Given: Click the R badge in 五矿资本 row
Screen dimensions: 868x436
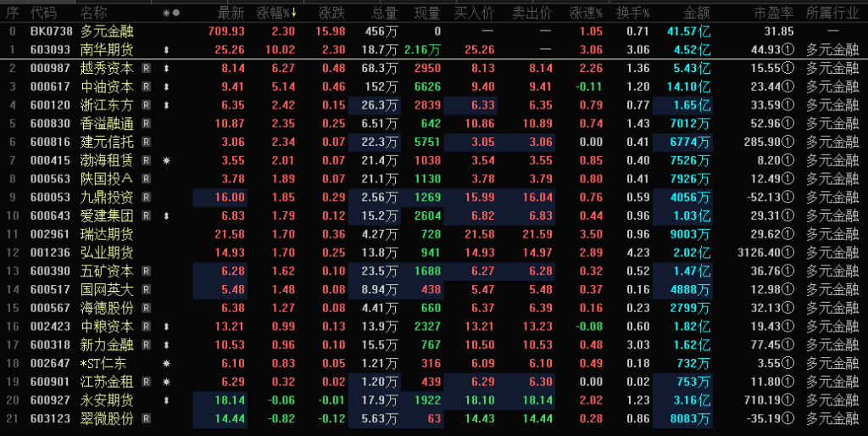Looking at the screenshot, I should click(x=146, y=271).
